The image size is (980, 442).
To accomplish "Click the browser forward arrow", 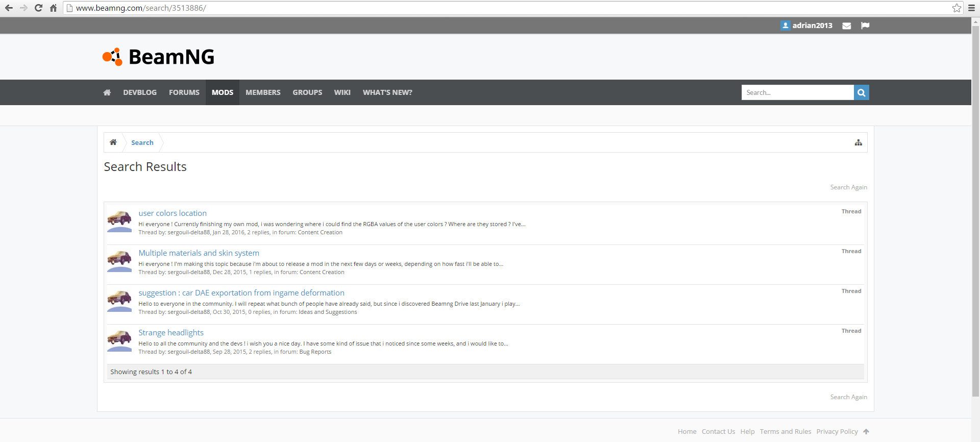I will pos(23,8).
